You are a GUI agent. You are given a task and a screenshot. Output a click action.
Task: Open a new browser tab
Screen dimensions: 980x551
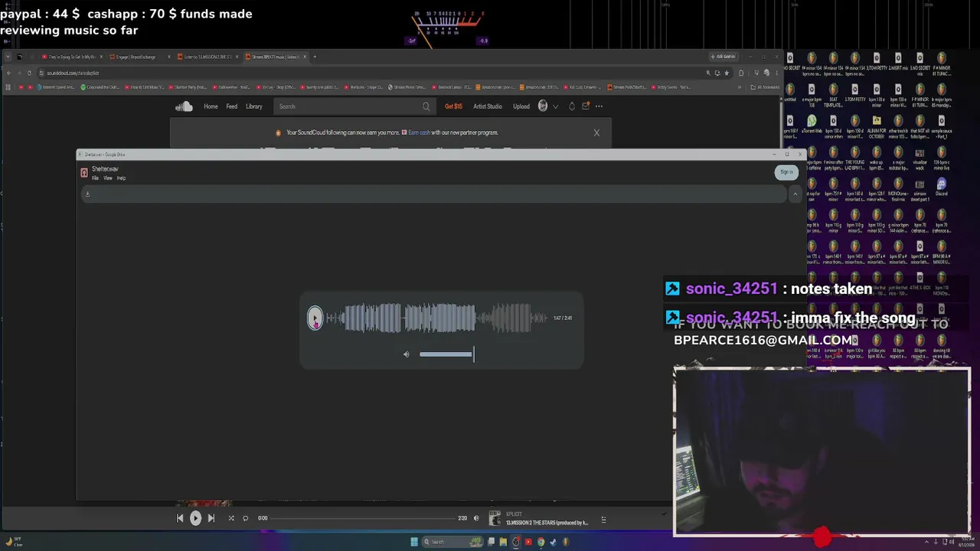pos(315,57)
